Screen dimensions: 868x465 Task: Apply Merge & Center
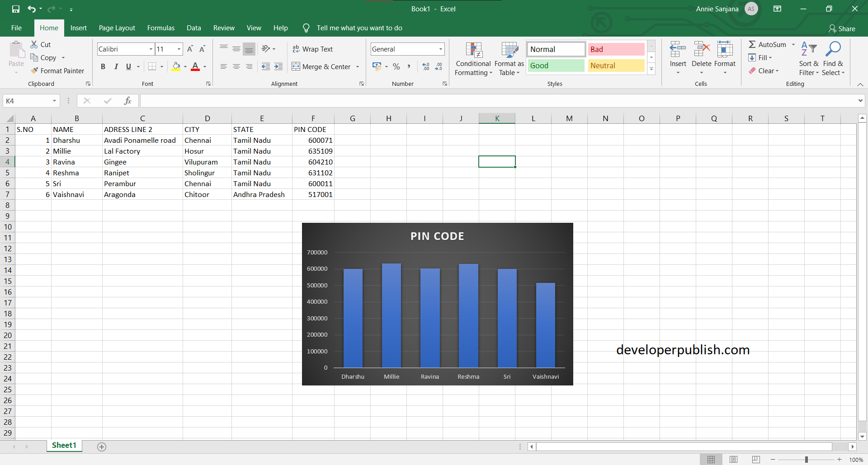[323, 66]
